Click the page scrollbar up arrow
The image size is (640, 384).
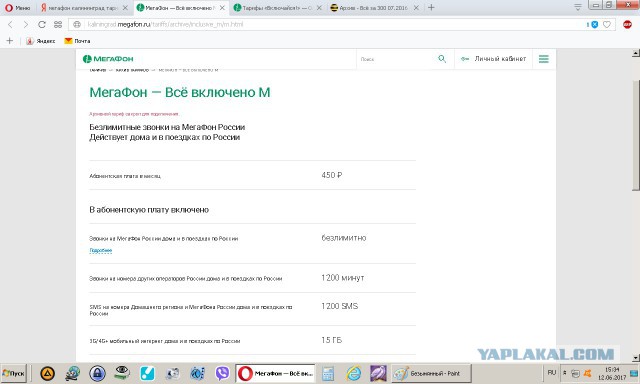pos(636,53)
